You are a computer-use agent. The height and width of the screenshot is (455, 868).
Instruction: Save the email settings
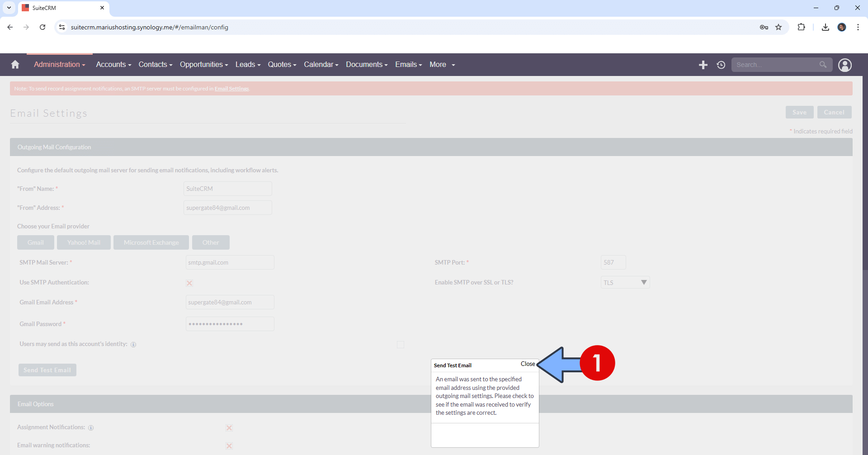tap(799, 112)
